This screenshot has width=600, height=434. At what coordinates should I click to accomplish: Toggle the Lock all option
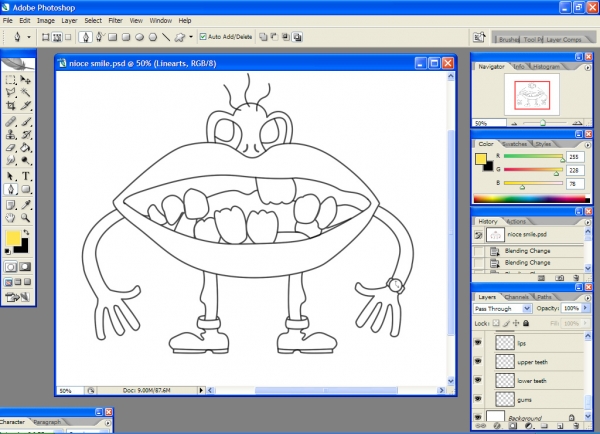(x=526, y=323)
